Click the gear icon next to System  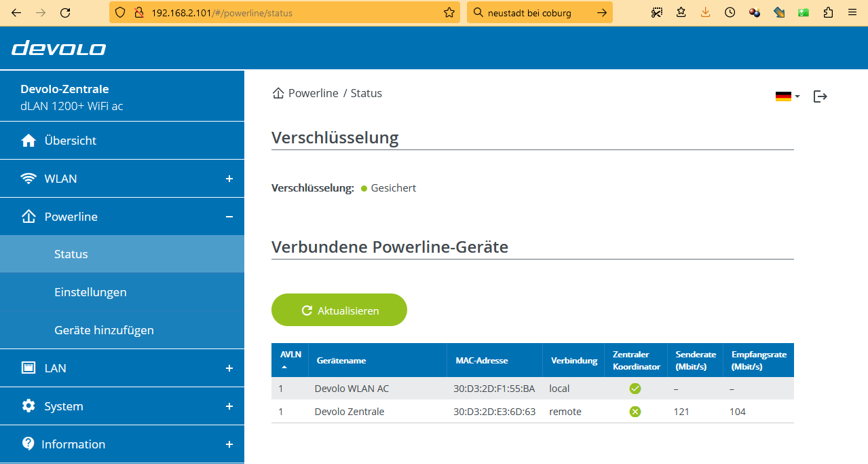click(29, 406)
